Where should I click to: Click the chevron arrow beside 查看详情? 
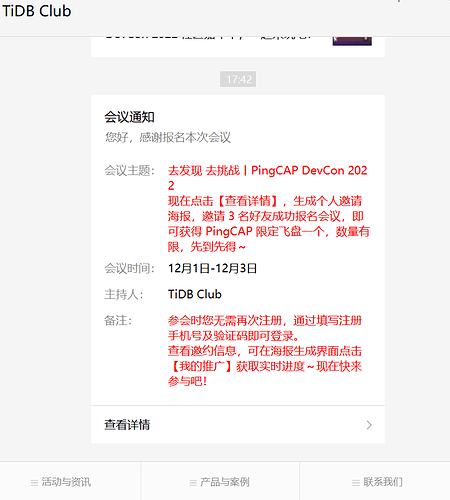[x=369, y=425]
